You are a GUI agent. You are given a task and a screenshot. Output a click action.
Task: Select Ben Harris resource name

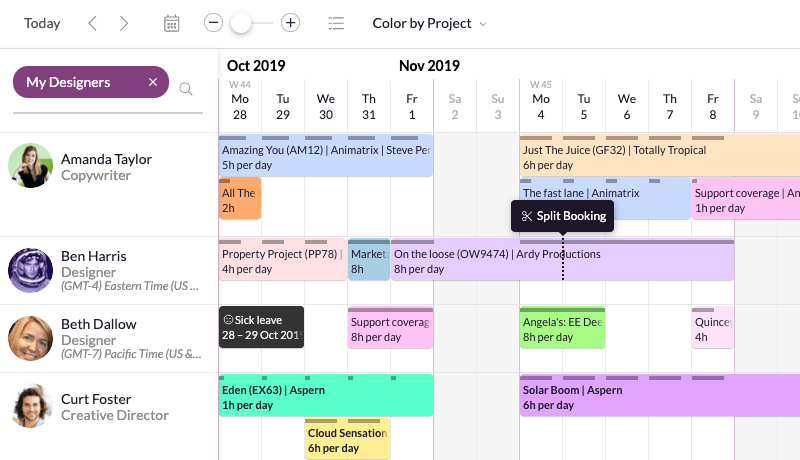pyautogui.click(x=94, y=256)
